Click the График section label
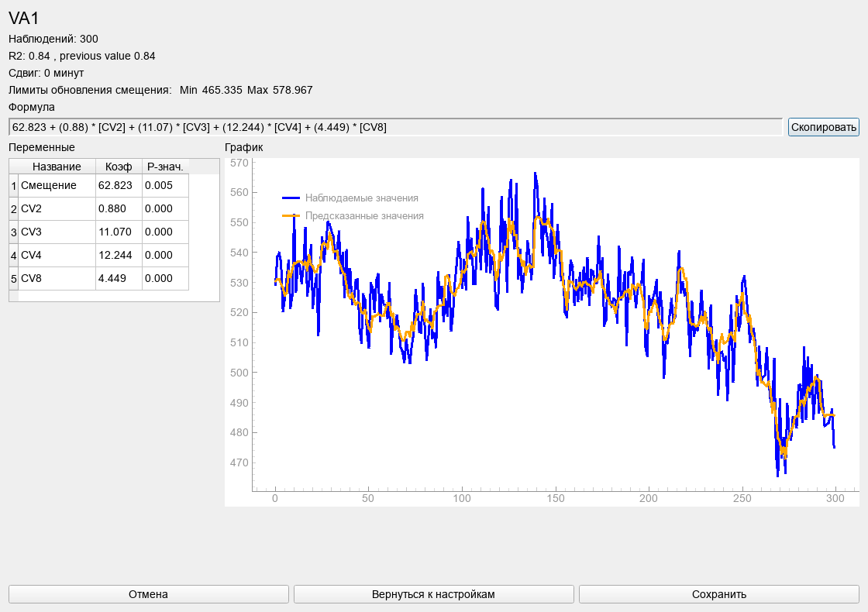Viewport: 868px width, 612px height. pos(243,147)
